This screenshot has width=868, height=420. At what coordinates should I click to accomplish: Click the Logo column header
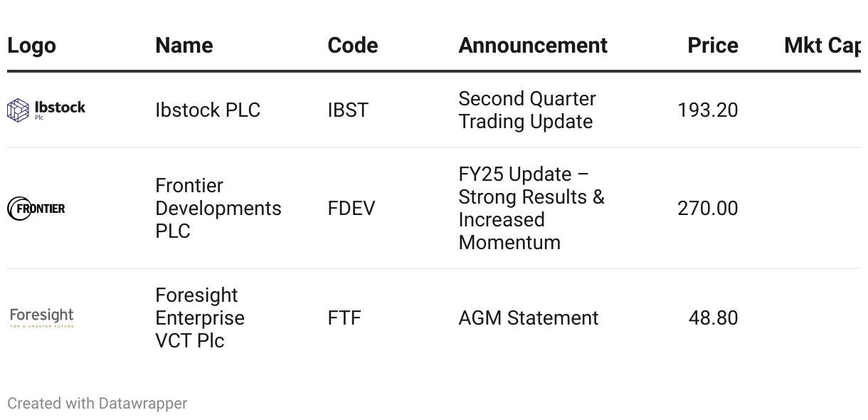click(31, 46)
